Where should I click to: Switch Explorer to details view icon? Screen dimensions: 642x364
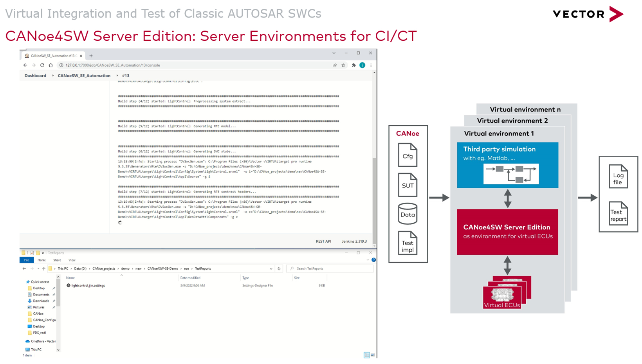tap(367, 355)
